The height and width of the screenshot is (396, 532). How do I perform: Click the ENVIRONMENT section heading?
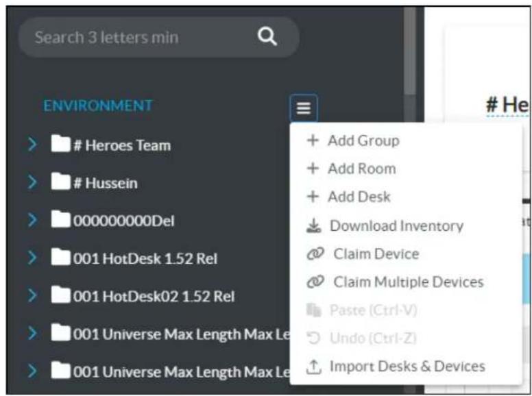pos(98,106)
